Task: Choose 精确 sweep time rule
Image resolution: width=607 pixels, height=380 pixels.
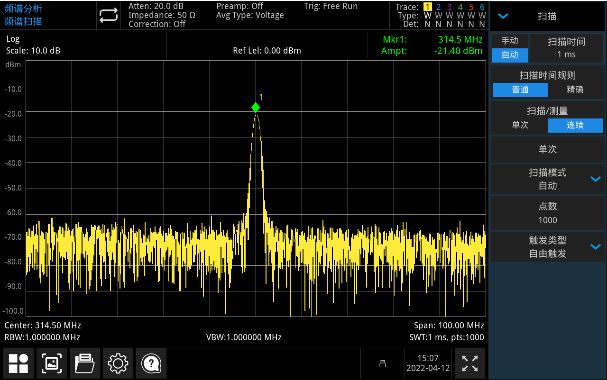Action: point(575,90)
